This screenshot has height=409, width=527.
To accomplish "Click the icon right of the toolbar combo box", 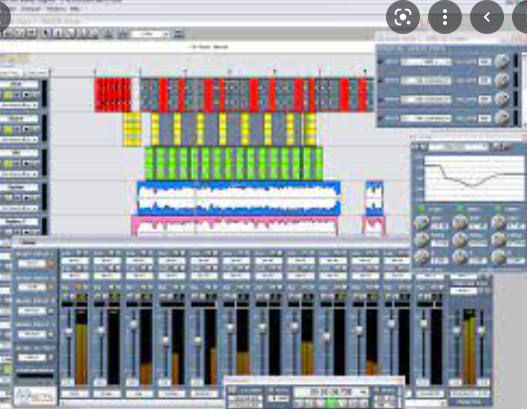I will click(x=179, y=34).
